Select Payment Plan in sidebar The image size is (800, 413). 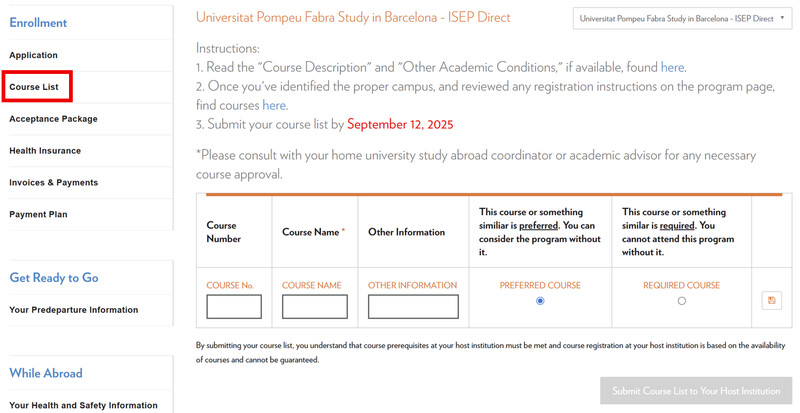(x=38, y=214)
